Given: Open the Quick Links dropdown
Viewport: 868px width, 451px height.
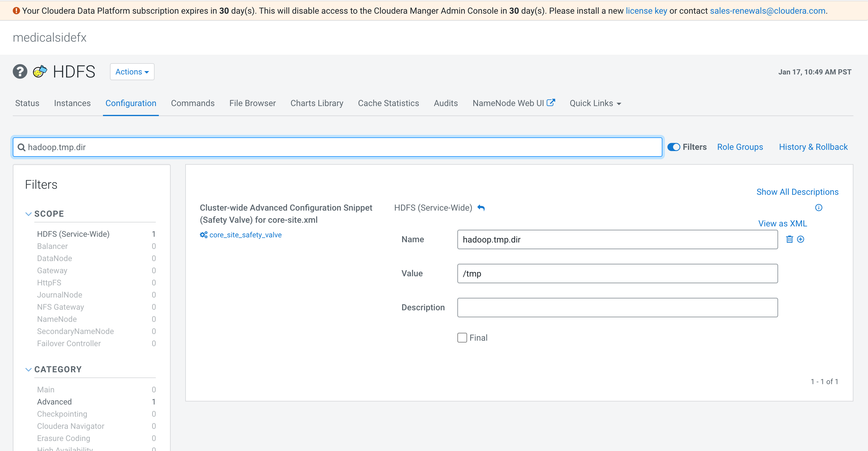Looking at the screenshot, I should [x=595, y=103].
